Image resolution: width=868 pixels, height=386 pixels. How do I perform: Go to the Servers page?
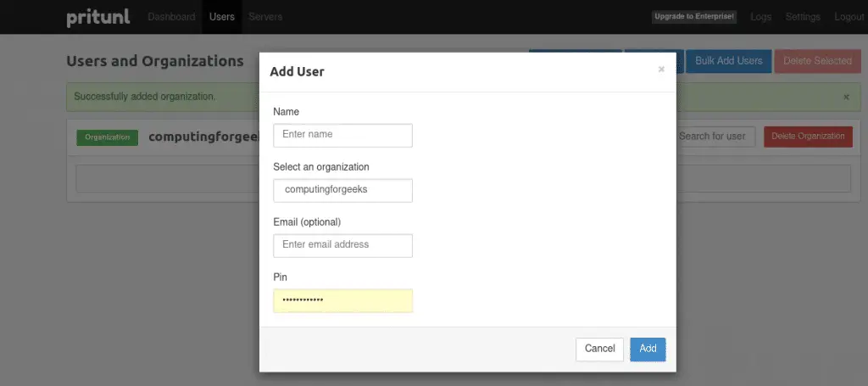(265, 17)
